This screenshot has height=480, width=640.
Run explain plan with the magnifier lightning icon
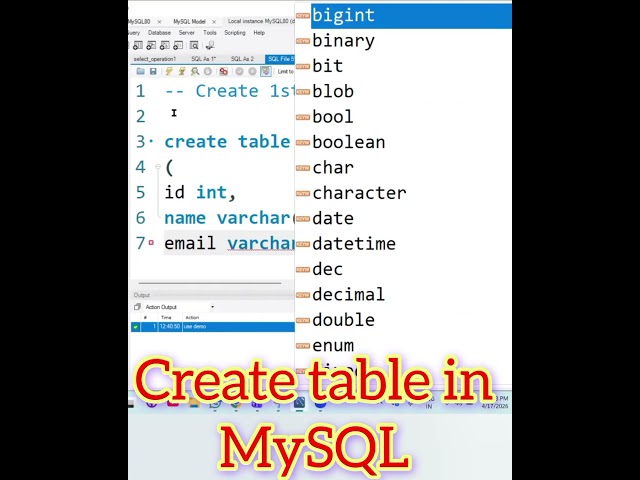coord(195,71)
